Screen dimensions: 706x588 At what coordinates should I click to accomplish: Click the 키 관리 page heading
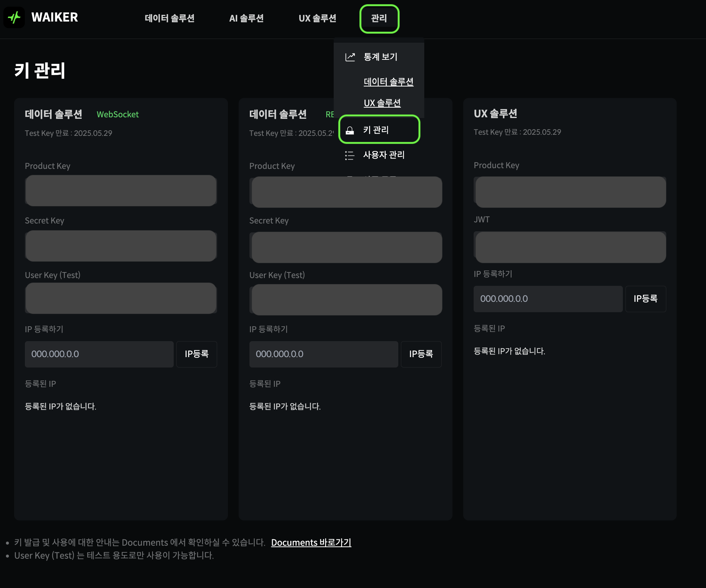tap(40, 71)
